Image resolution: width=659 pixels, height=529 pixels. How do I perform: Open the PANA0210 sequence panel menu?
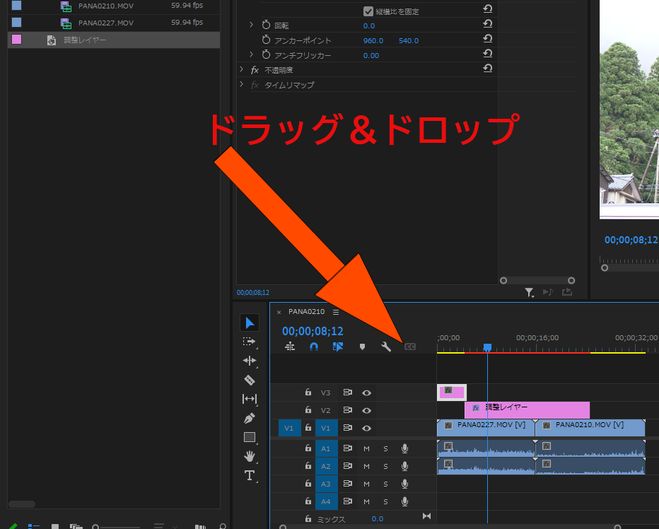[x=336, y=312]
